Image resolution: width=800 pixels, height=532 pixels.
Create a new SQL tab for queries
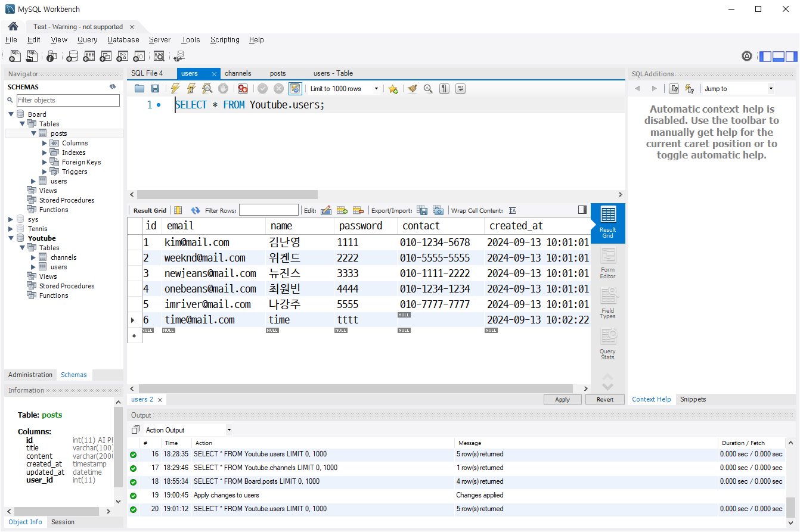tap(15, 56)
